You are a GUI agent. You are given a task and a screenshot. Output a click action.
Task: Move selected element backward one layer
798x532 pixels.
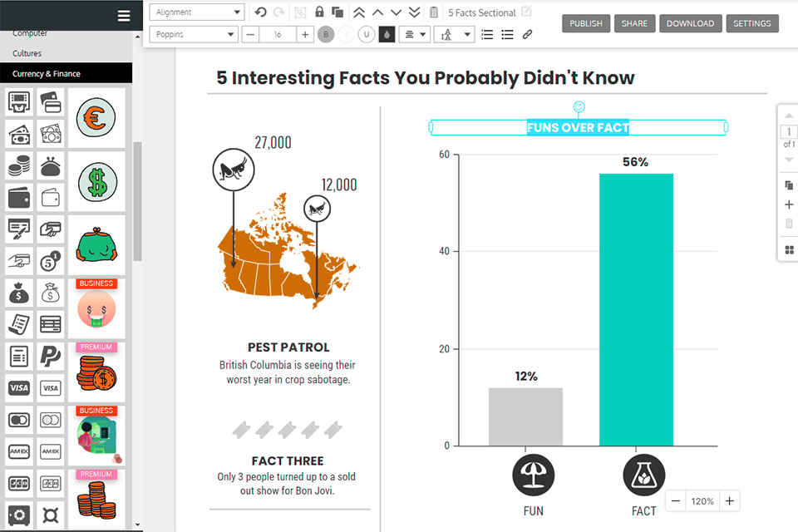396,12
